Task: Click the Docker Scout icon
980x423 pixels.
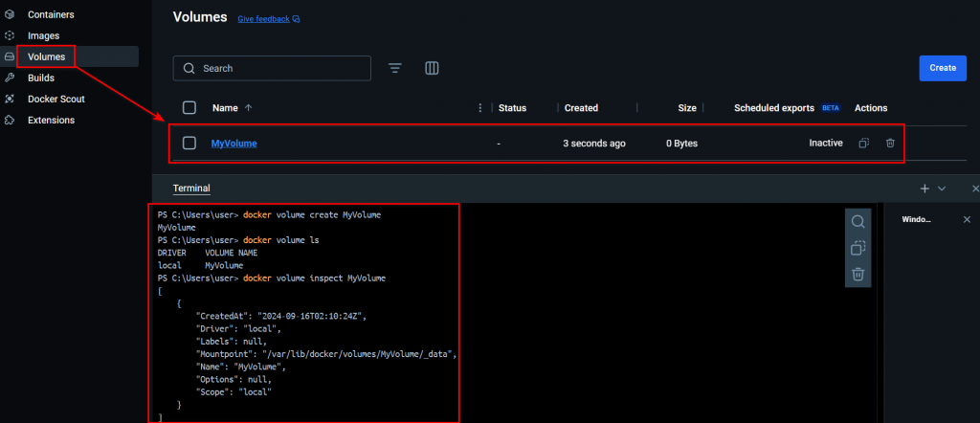Action: 10,99
